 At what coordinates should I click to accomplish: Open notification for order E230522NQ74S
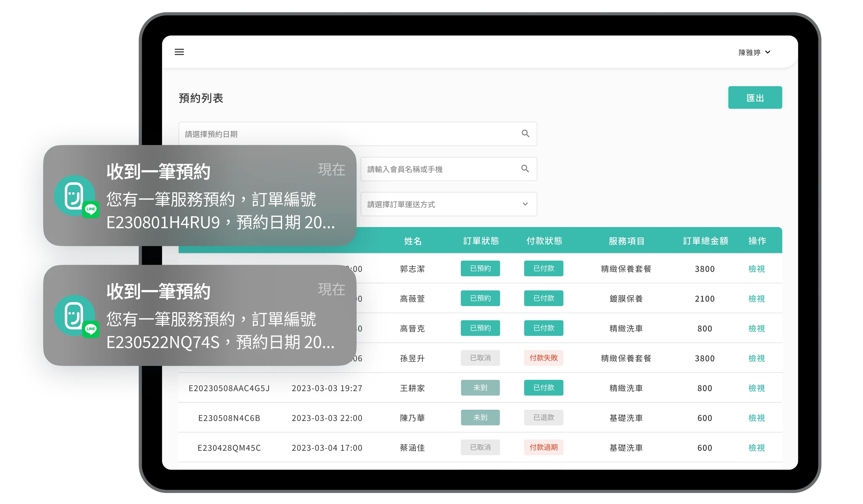click(200, 315)
